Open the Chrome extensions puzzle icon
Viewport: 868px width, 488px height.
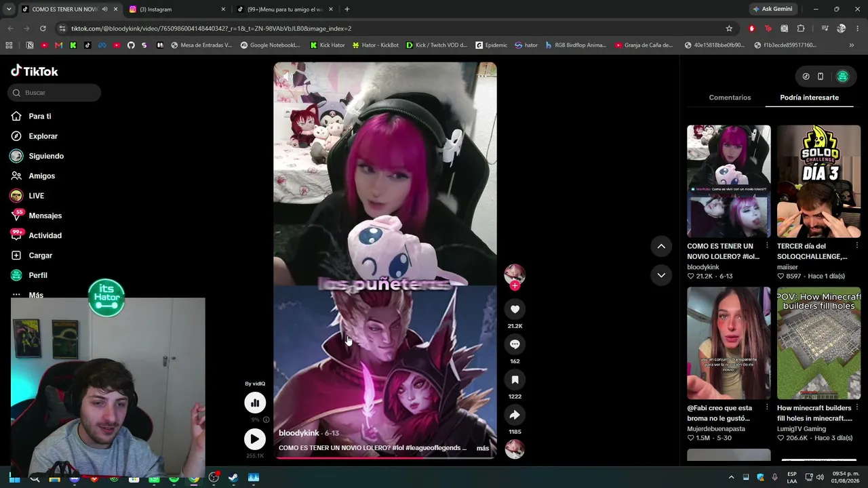801,28
